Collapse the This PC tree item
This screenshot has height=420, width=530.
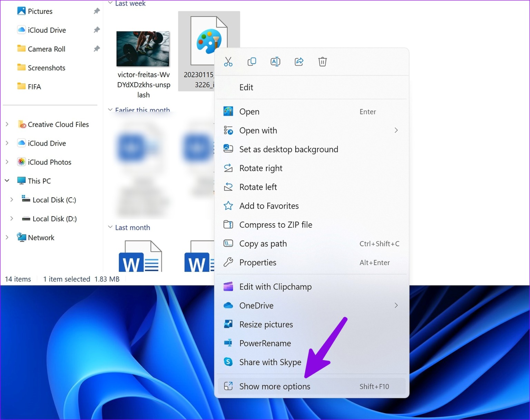coord(7,180)
